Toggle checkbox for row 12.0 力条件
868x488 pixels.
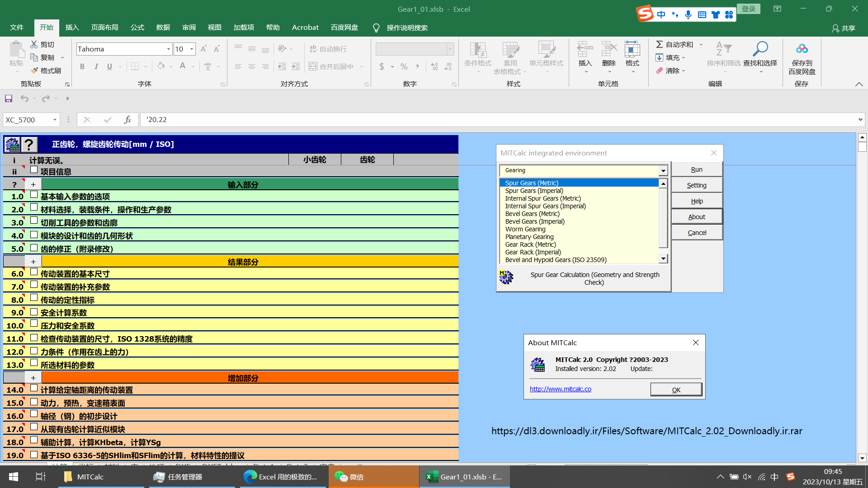click(34, 351)
